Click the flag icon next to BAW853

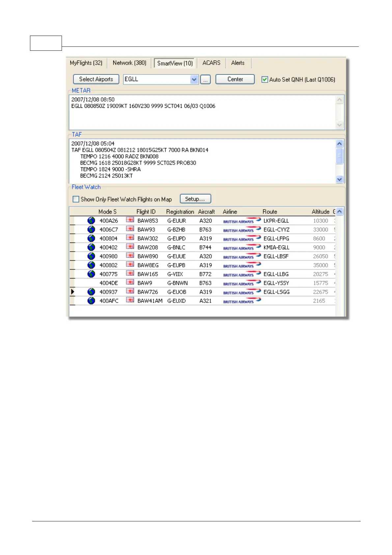pyautogui.click(x=130, y=220)
